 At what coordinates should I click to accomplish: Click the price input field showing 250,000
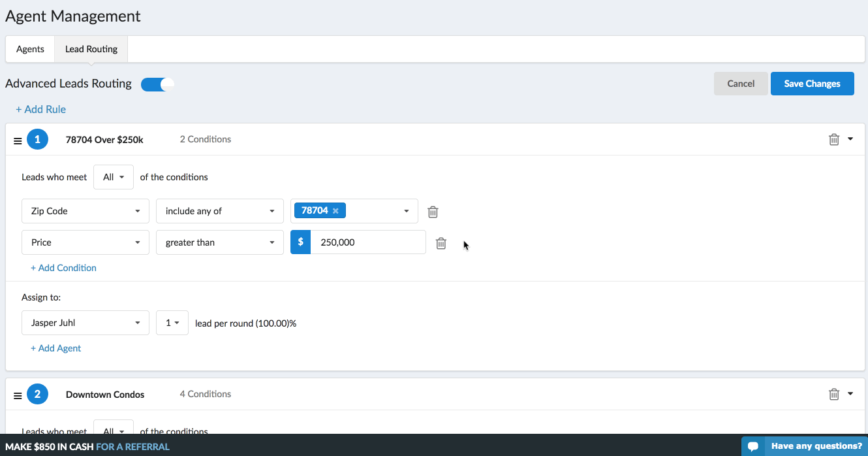[367, 242]
